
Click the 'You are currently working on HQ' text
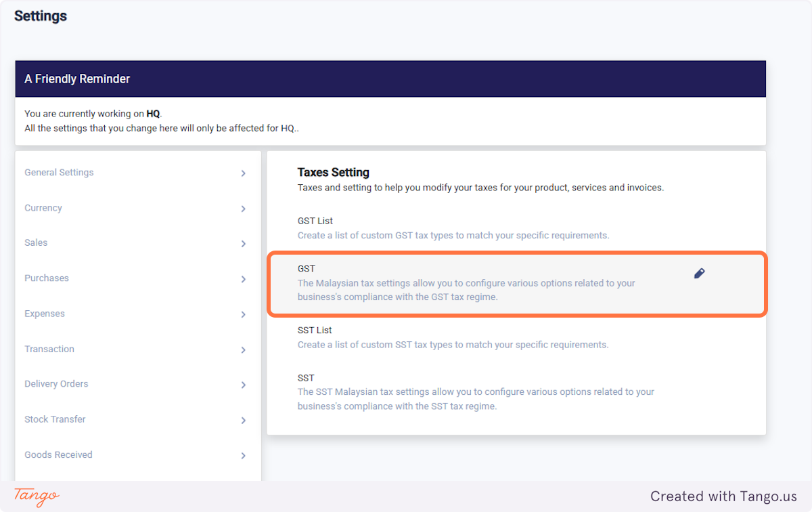coord(93,114)
